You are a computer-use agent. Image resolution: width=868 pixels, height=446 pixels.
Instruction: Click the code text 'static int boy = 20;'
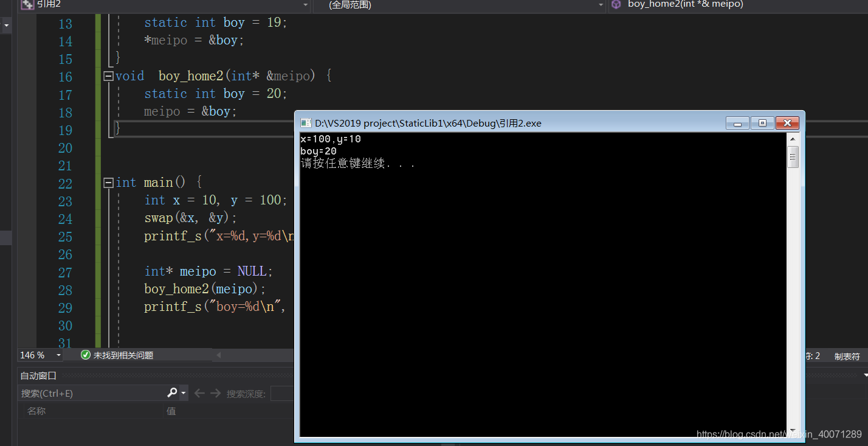[216, 94]
